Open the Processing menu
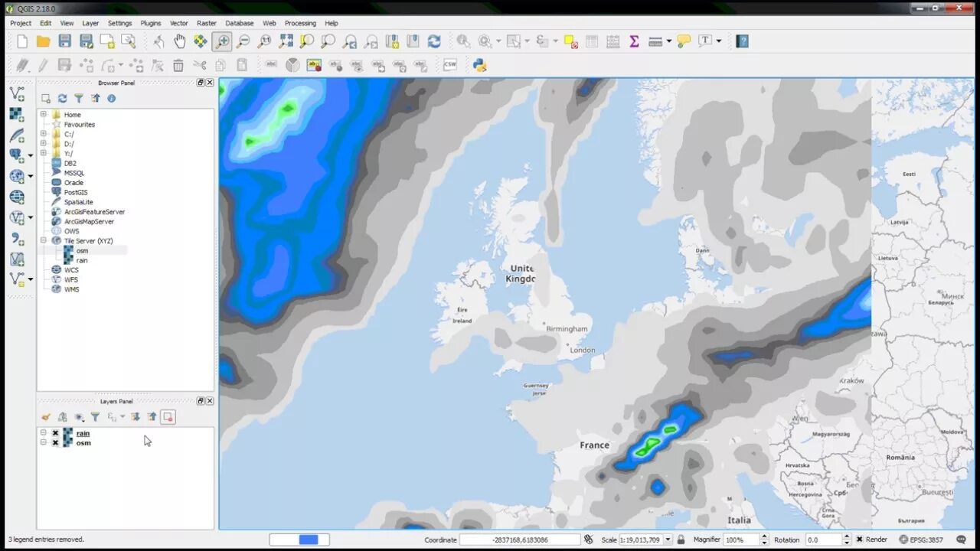Screen dimensions: 980x551 coord(300,23)
